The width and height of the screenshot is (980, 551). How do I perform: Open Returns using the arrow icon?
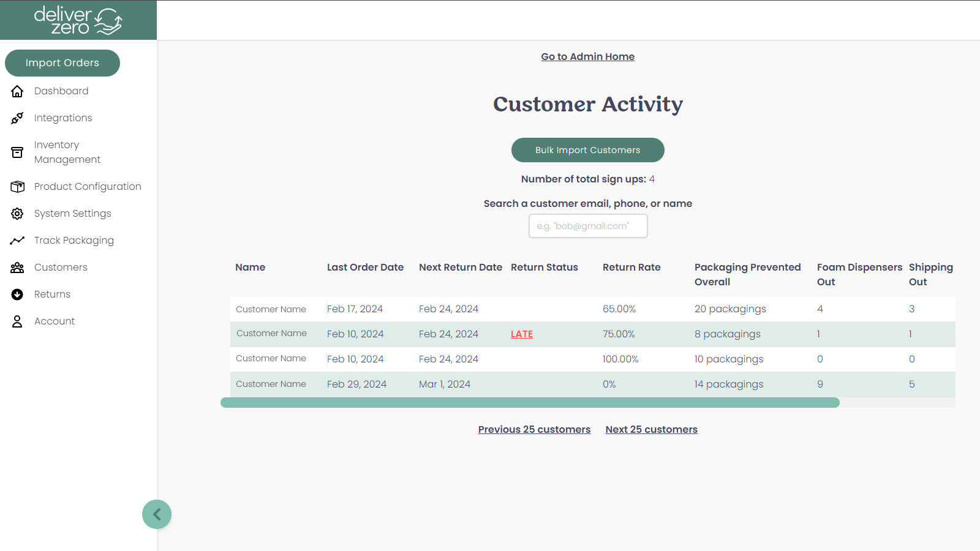coord(17,294)
